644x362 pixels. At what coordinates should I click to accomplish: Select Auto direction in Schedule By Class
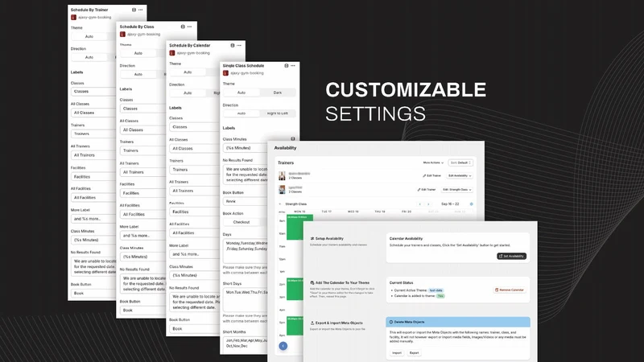coord(138,74)
